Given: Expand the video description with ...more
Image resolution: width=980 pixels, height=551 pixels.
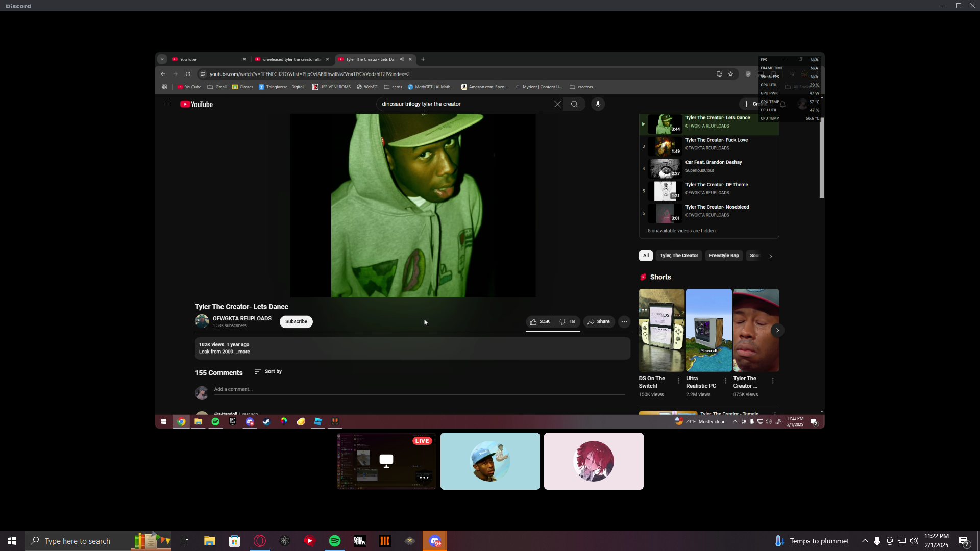Looking at the screenshot, I should coord(242,352).
